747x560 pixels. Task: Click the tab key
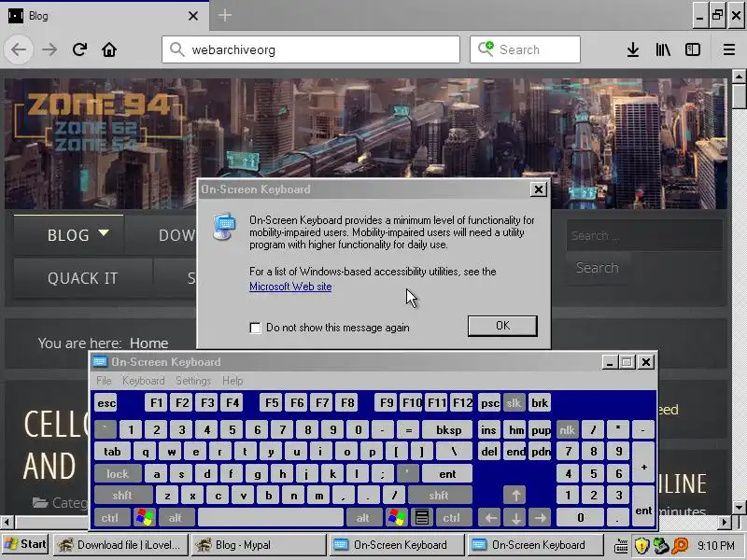click(112, 452)
